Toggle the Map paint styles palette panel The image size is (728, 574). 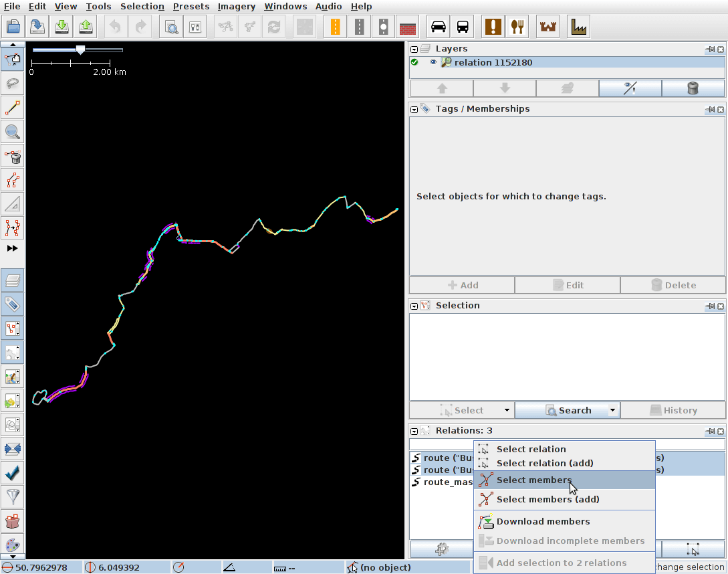coord(13,545)
